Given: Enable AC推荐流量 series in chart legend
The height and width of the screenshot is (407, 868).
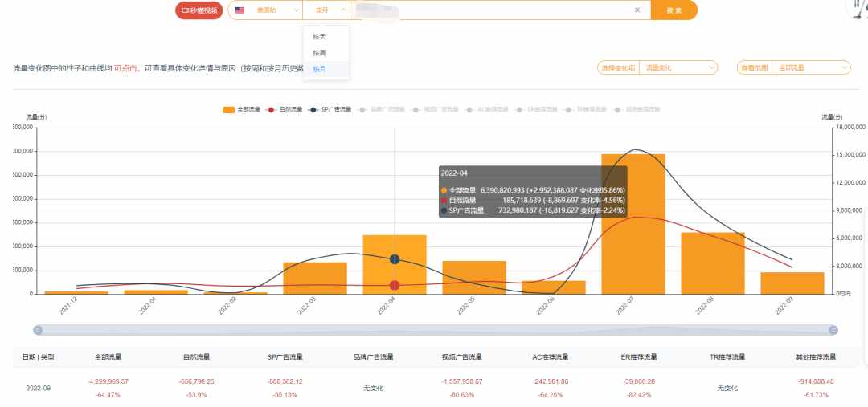Looking at the screenshot, I should coord(487,109).
